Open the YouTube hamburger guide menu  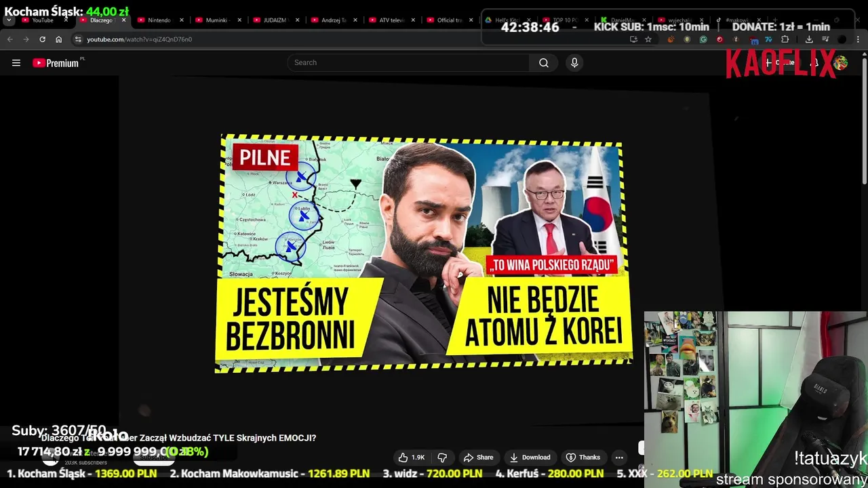[x=16, y=63]
